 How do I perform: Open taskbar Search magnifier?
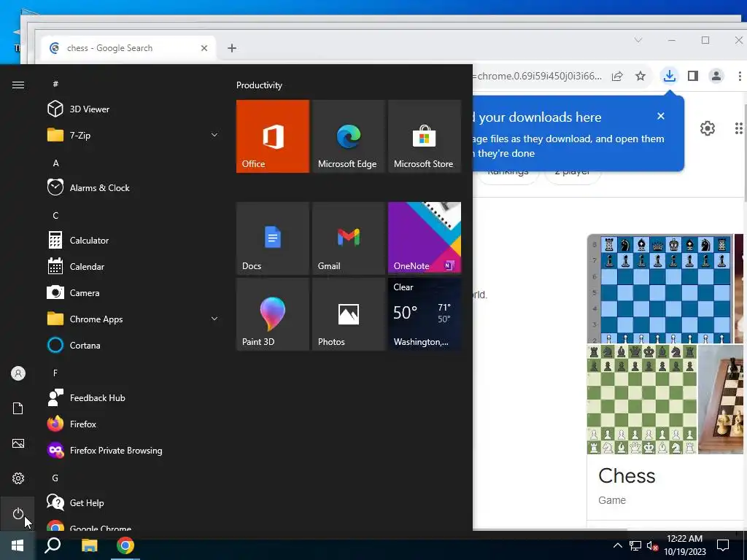click(x=53, y=545)
